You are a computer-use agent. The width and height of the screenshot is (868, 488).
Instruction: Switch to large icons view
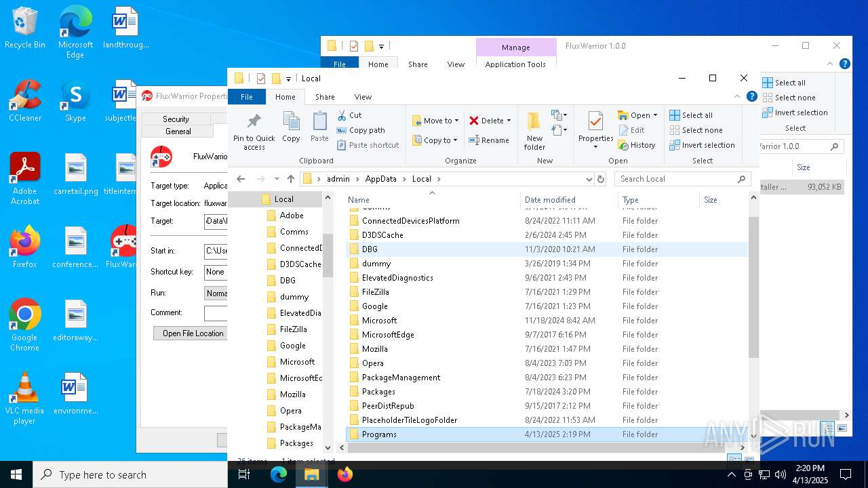point(749,460)
